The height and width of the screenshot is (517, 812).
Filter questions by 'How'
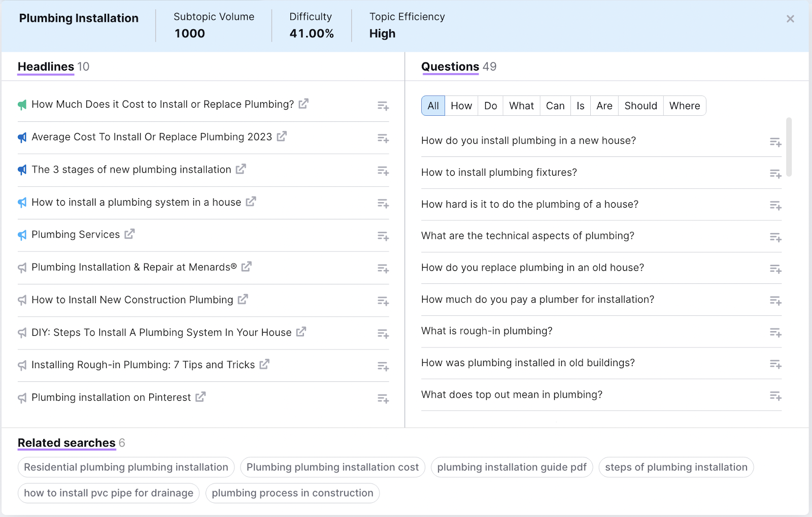(461, 106)
